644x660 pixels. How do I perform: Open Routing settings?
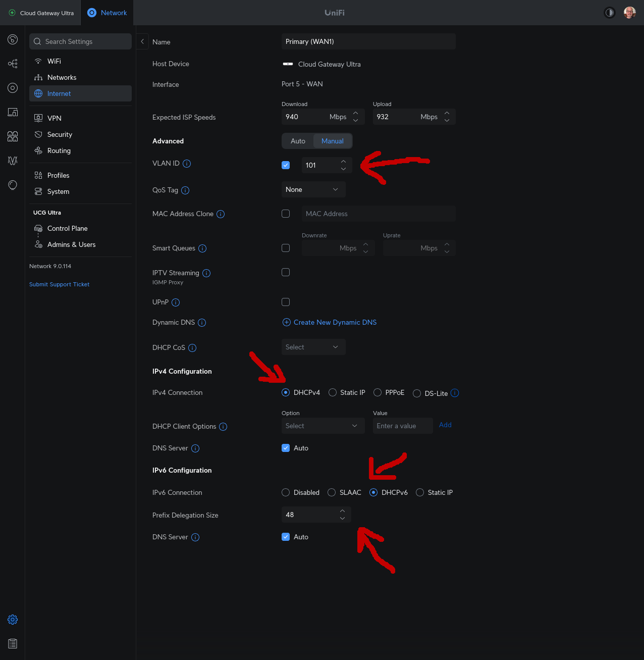click(x=80, y=150)
